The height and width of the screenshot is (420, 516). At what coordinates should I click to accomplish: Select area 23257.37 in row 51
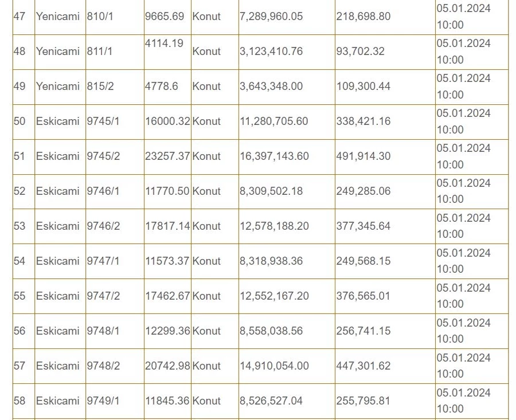167,156
